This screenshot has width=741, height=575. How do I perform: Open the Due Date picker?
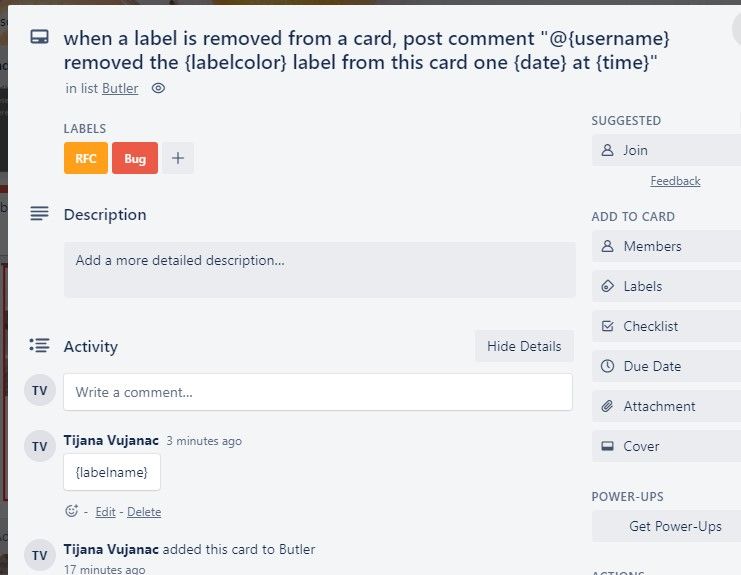(x=666, y=366)
